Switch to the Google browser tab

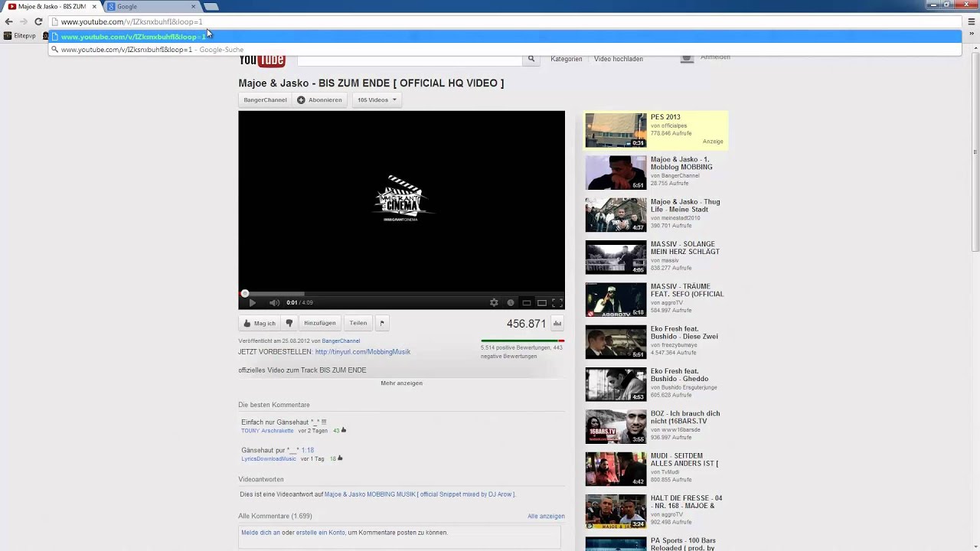click(x=151, y=6)
